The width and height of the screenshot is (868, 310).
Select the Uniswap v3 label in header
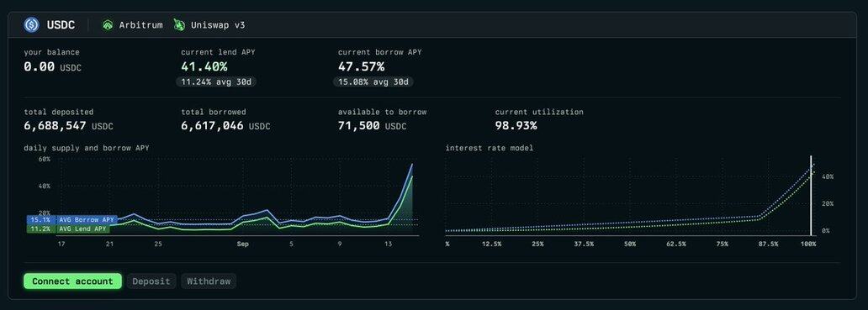218,25
